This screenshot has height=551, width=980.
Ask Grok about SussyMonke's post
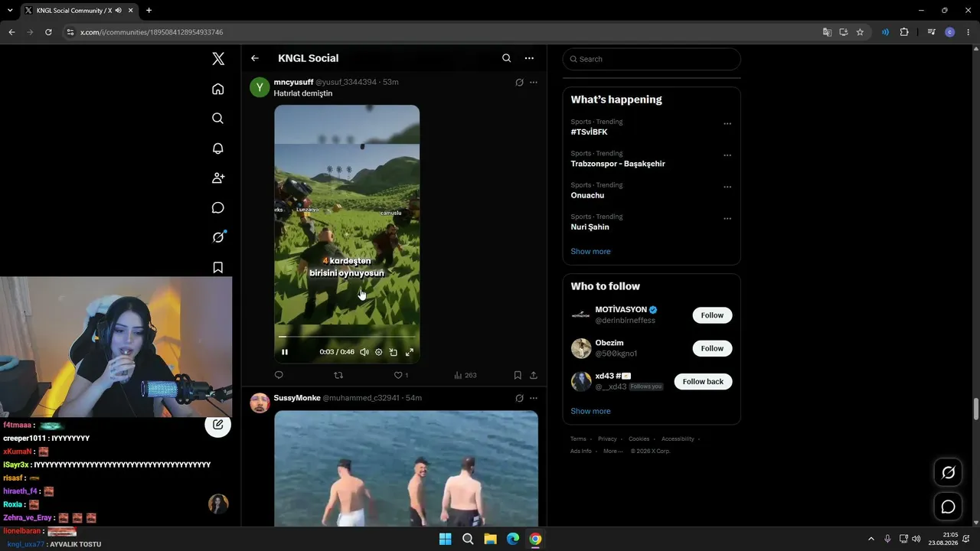(519, 398)
